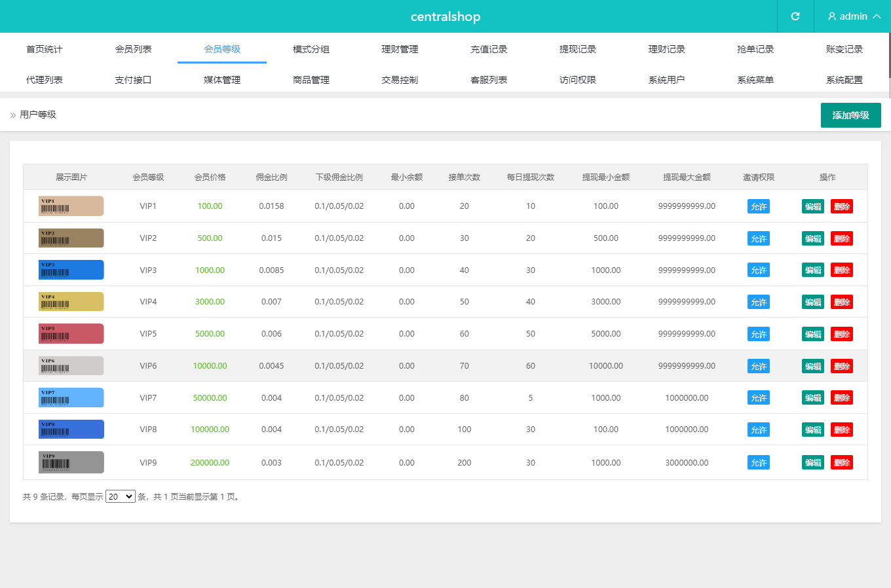The width and height of the screenshot is (891, 588).
Task: Click the 添加等级 button
Action: (x=850, y=115)
